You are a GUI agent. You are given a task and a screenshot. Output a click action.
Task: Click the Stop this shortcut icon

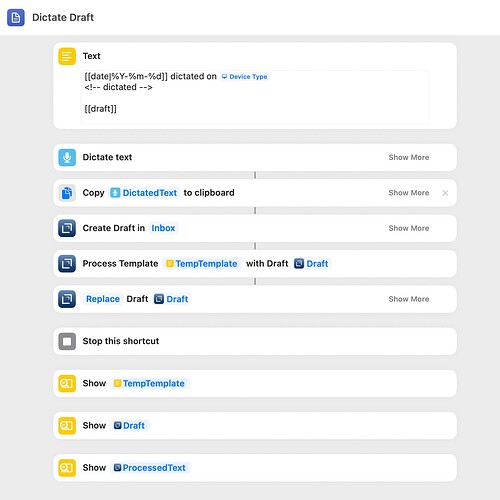coord(67,341)
